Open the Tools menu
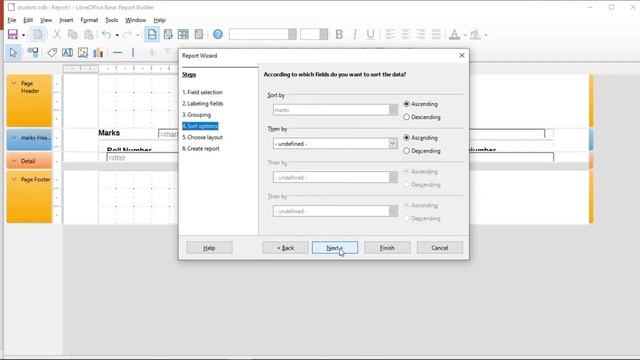Viewport: 640px width, 360px height. (x=111, y=20)
